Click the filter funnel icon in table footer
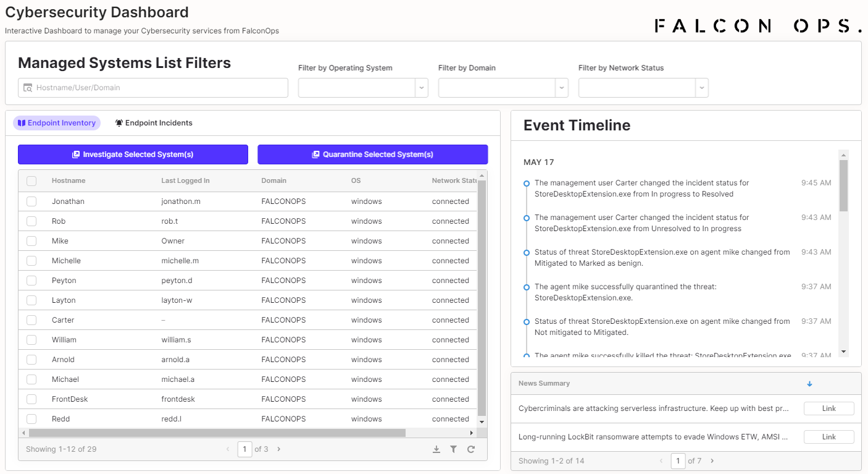The height and width of the screenshot is (474, 868). (454, 449)
